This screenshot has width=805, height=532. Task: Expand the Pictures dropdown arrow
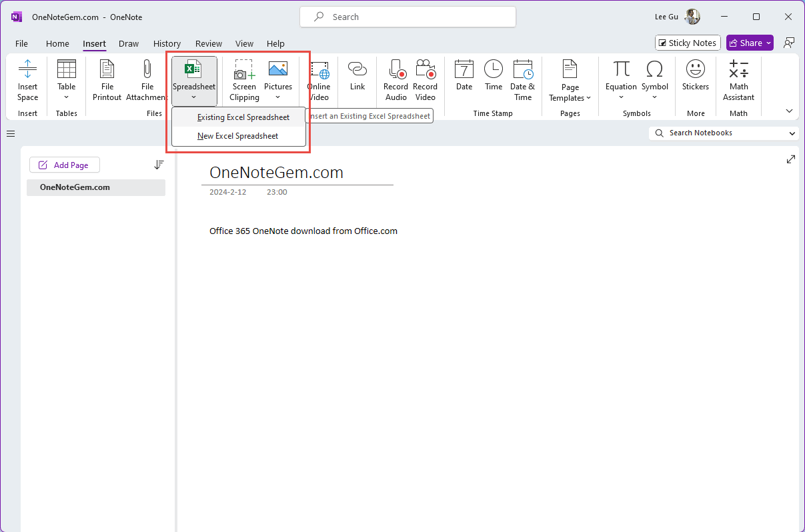tap(278, 97)
